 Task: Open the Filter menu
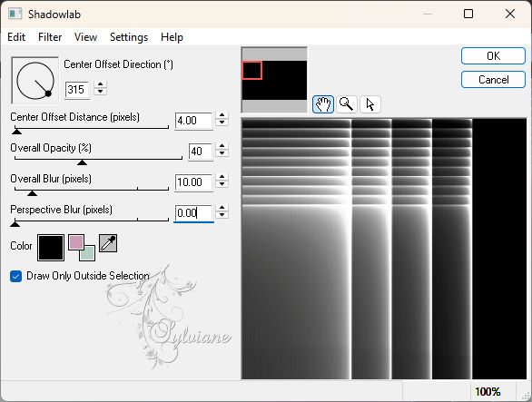[x=50, y=37]
